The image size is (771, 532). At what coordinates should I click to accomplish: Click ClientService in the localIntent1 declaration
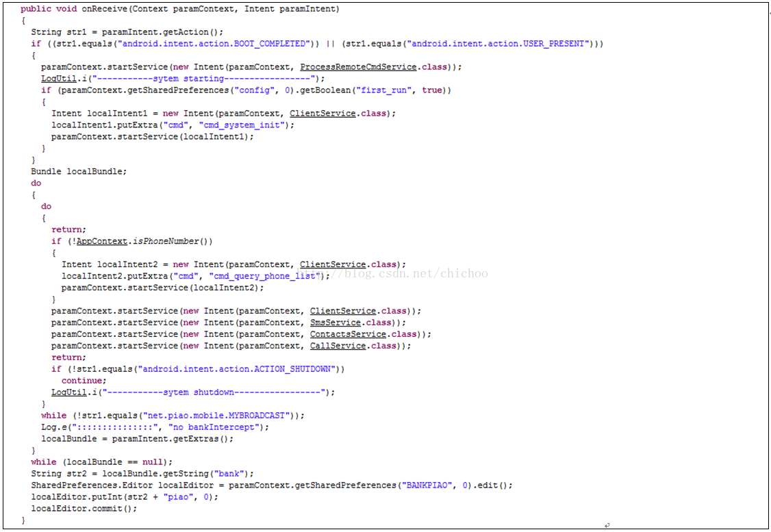[x=323, y=114]
